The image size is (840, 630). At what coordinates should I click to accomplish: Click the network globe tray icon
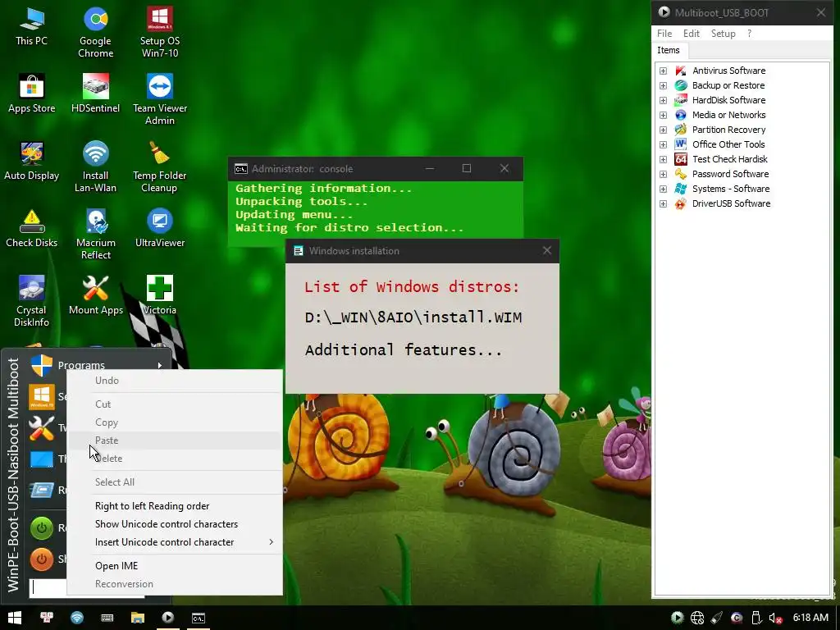coord(697,618)
